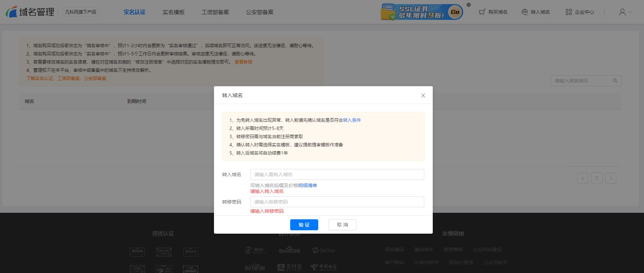Focus the 转移密码 input field

point(337,202)
